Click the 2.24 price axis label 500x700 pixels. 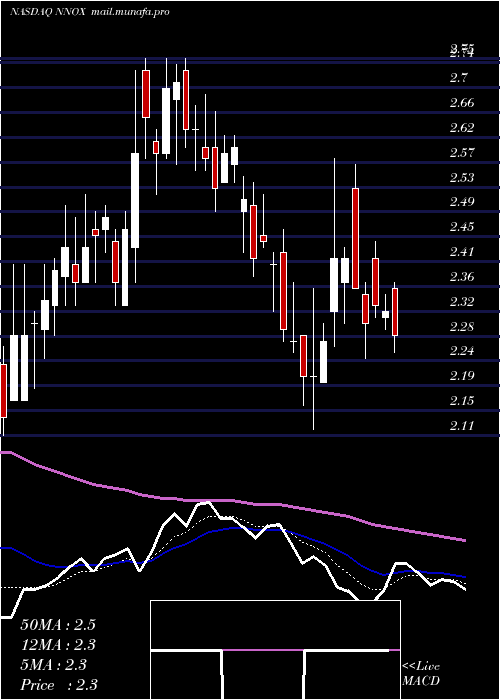click(x=462, y=351)
